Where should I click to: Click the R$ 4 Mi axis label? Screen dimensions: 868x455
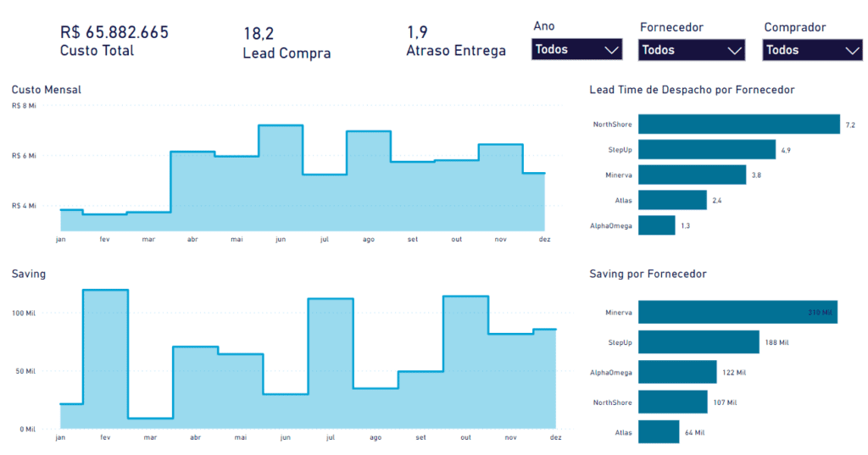coord(24,205)
